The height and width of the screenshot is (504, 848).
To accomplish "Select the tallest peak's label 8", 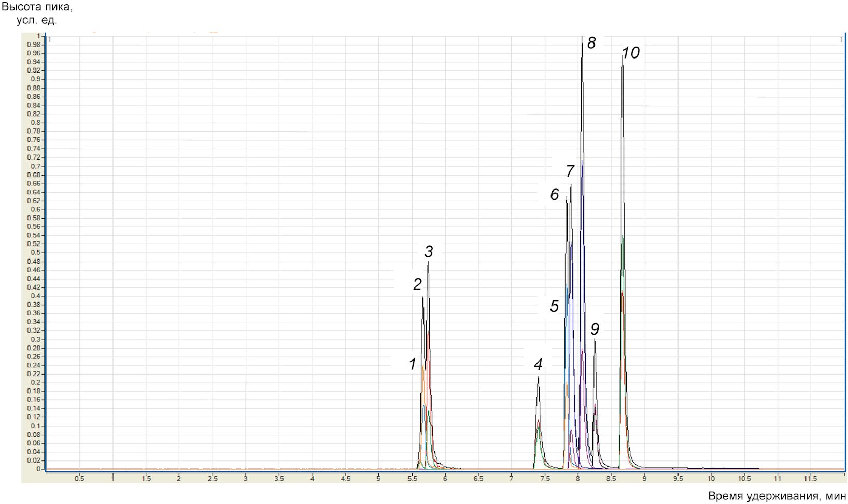I will point(591,43).
